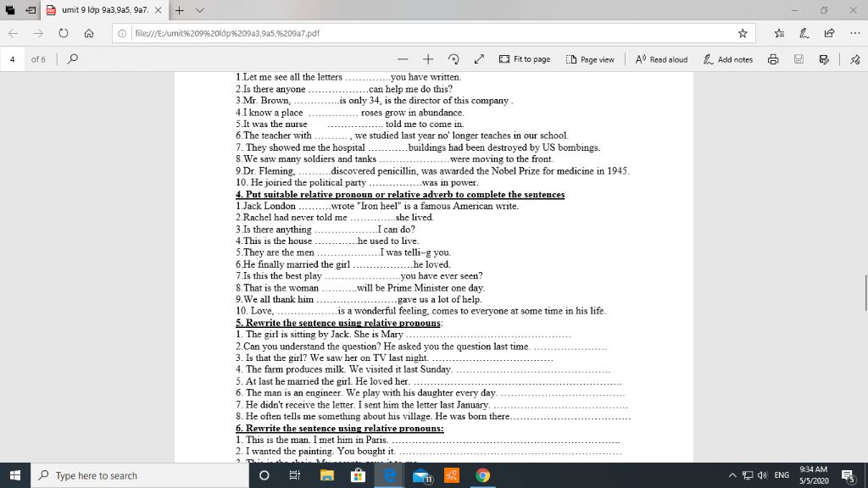This screenshot has width=868, height=488.
Task: Open the Favorites hub
Action: 780,33
